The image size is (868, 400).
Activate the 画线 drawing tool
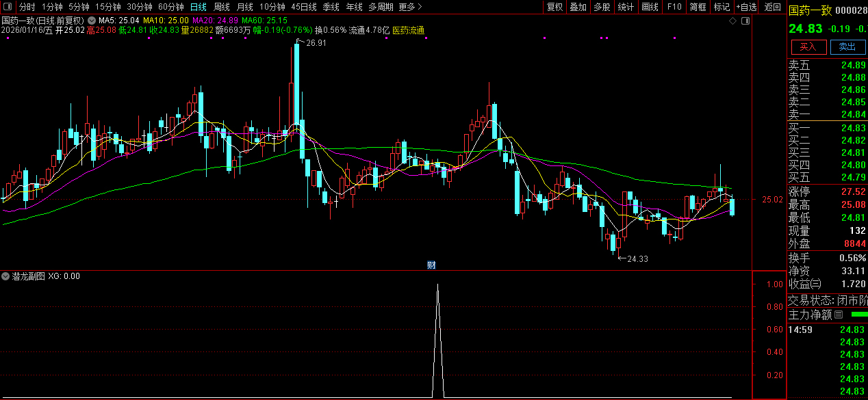click(650, 7)
